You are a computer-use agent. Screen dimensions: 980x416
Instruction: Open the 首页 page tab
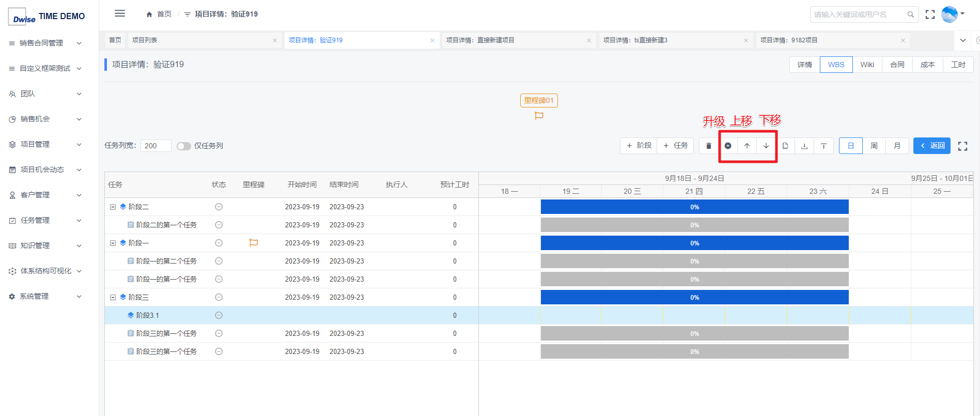point(115,40)
